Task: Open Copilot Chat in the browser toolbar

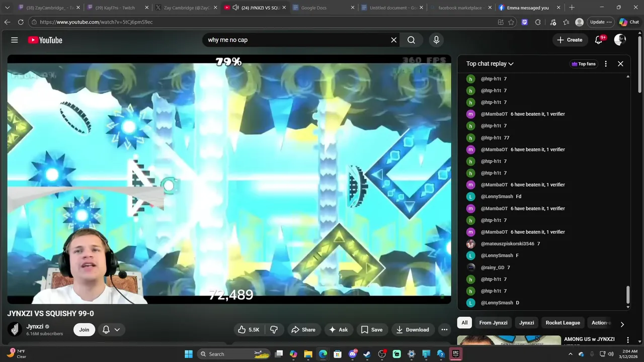Action: 629,22
